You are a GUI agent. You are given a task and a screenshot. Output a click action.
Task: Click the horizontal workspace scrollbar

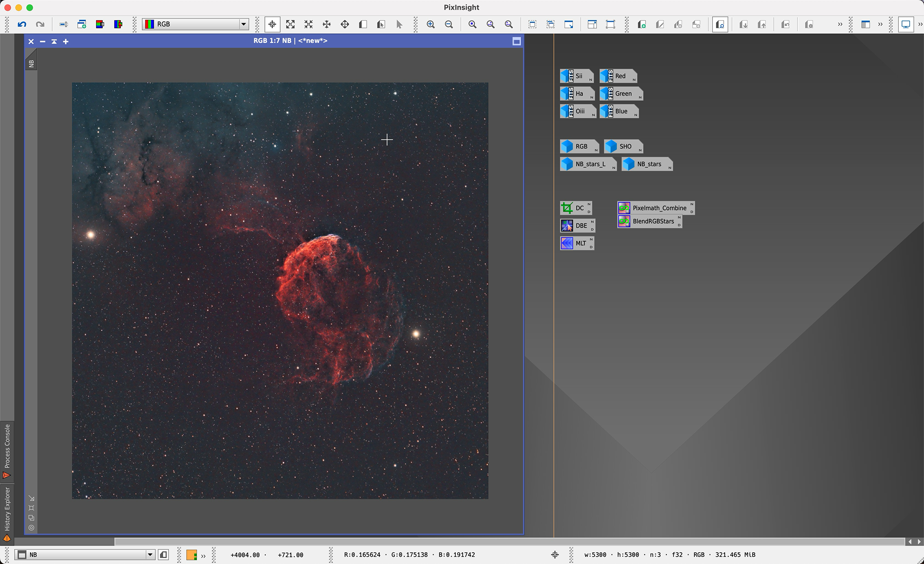coord(509,541)
